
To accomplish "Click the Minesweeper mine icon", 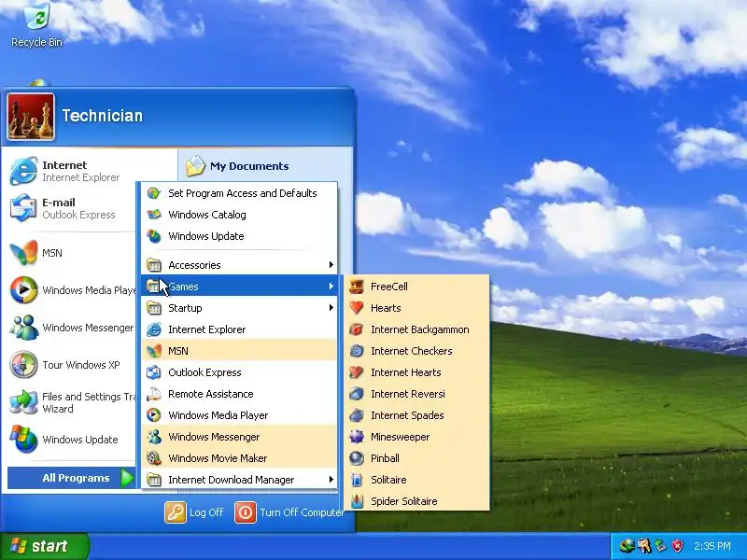I will tap(357, 437).
